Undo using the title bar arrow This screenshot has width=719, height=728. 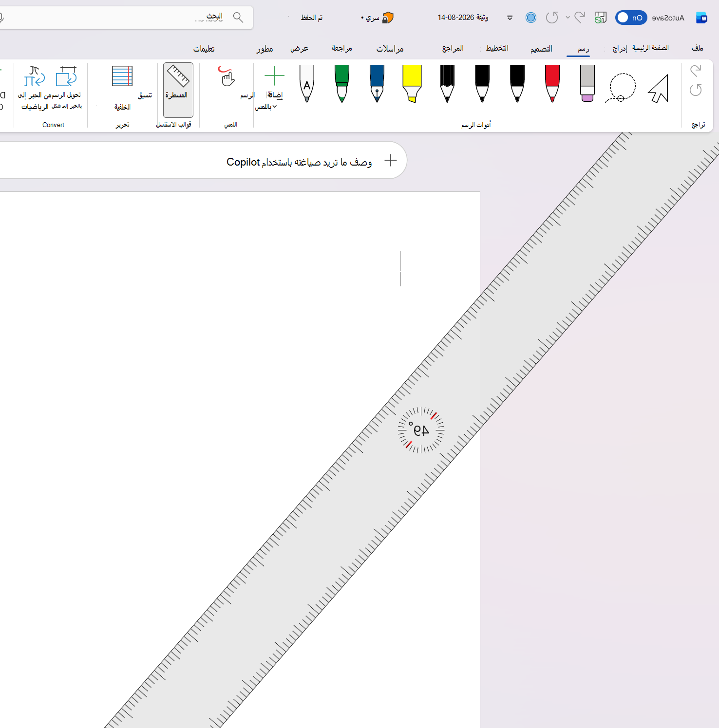(580, 18)
